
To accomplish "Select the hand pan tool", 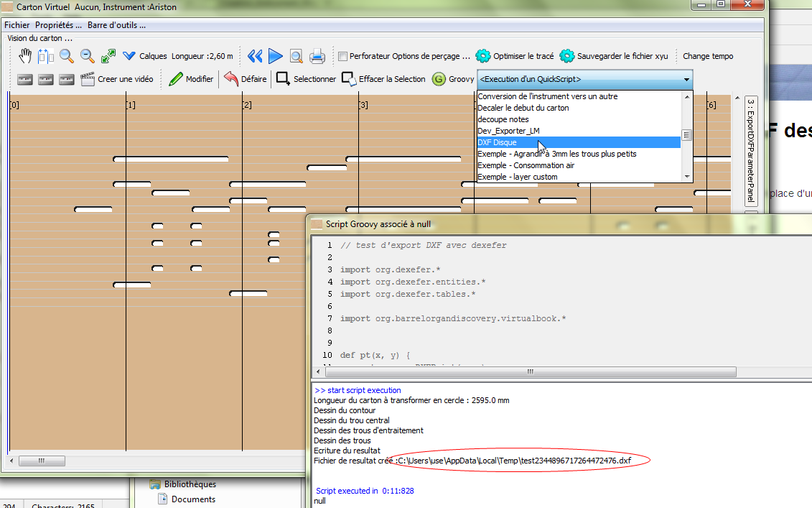I will (26, 56).
